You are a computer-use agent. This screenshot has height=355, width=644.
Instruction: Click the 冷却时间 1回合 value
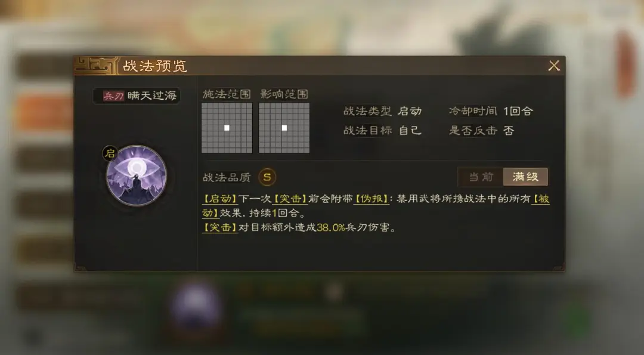(518, 111)
